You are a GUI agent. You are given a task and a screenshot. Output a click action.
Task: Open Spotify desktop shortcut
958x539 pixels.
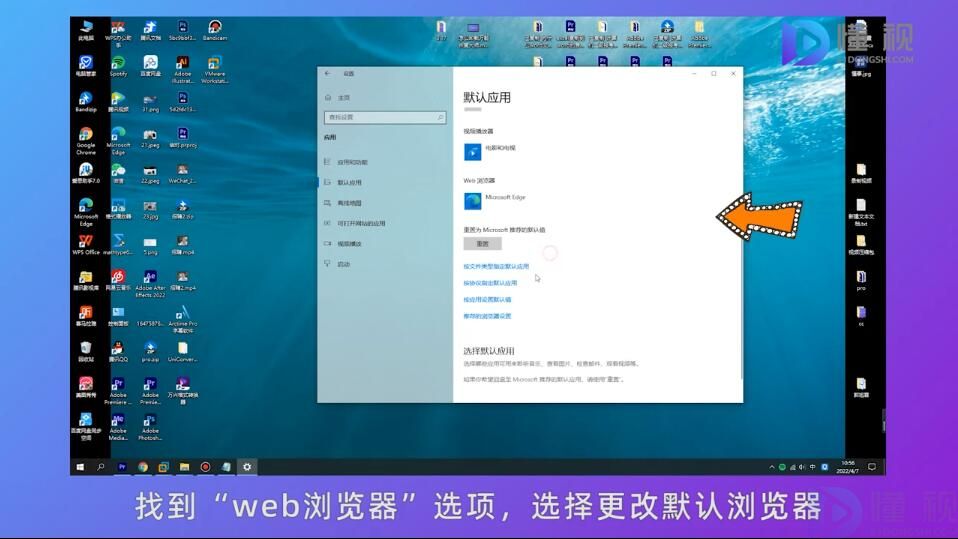[118, 66]
